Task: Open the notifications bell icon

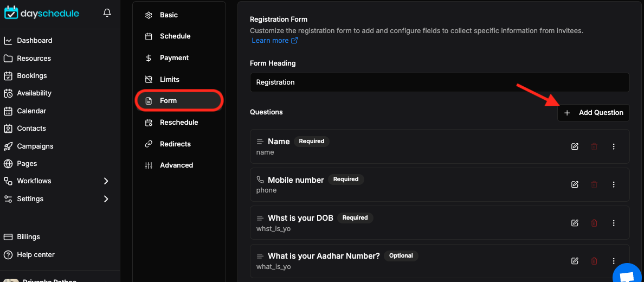Action: point(107,13)
